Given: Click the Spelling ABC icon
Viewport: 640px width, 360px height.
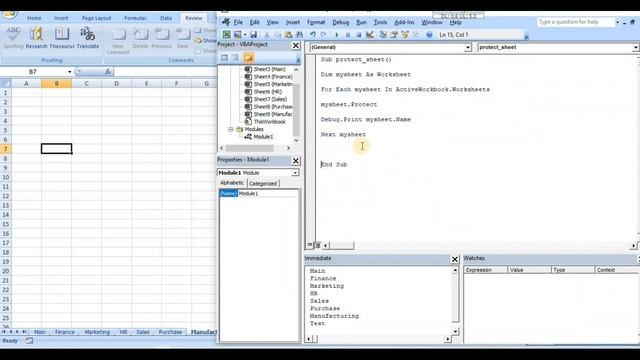Looking at the screenshot, I should (x=13, y=38).
